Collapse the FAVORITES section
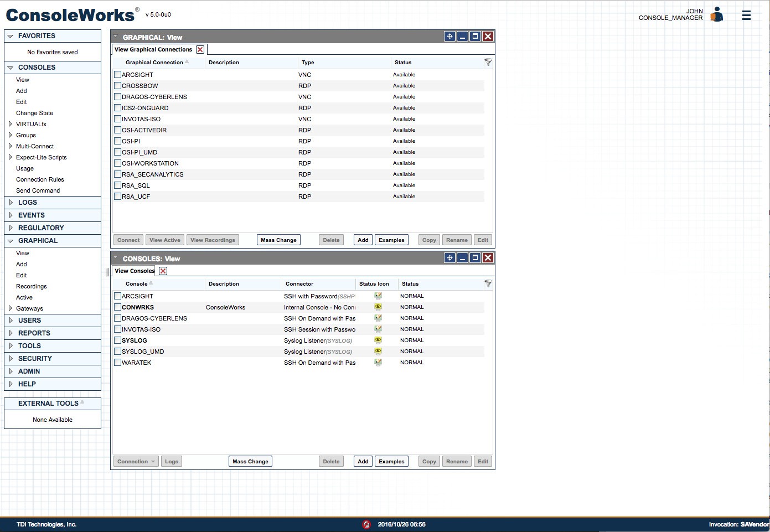Viewport: 770px width, 532px height. pos(10,36)
